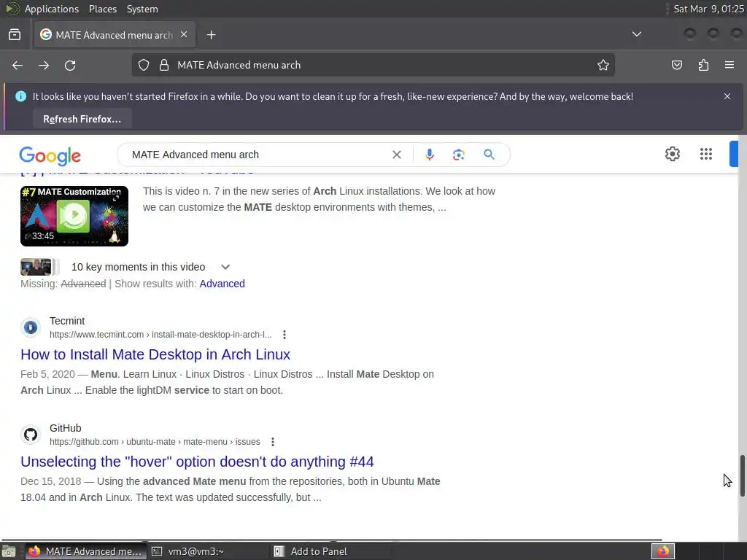Open the Firefox application menu
This screenshot has height=560, width=747.
click(x=729, y=65)
